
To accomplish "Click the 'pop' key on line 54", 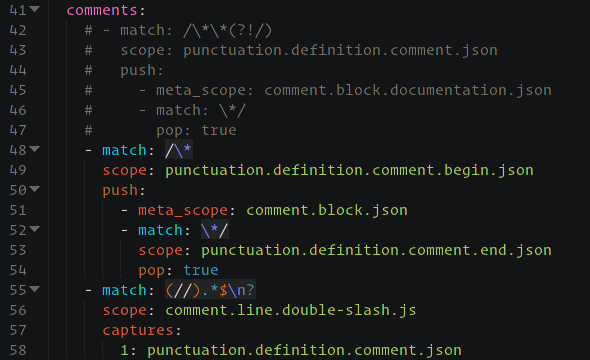I will [x=151, y=271].
